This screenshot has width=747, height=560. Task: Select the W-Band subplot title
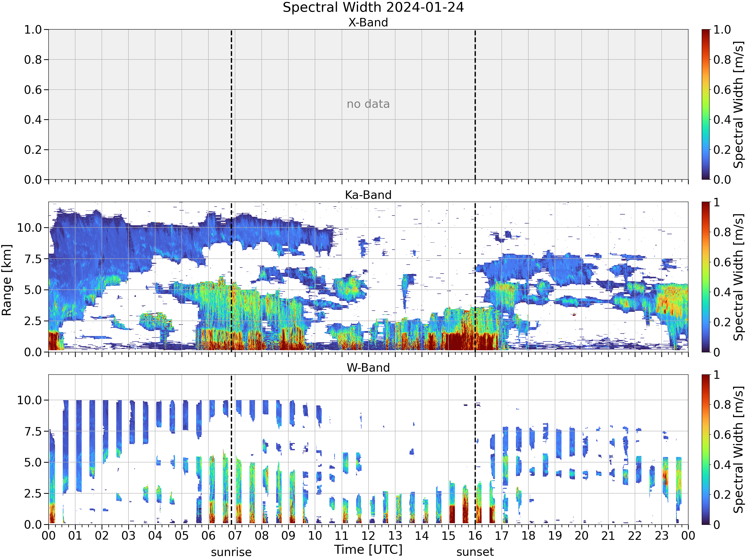pos(368,368)
